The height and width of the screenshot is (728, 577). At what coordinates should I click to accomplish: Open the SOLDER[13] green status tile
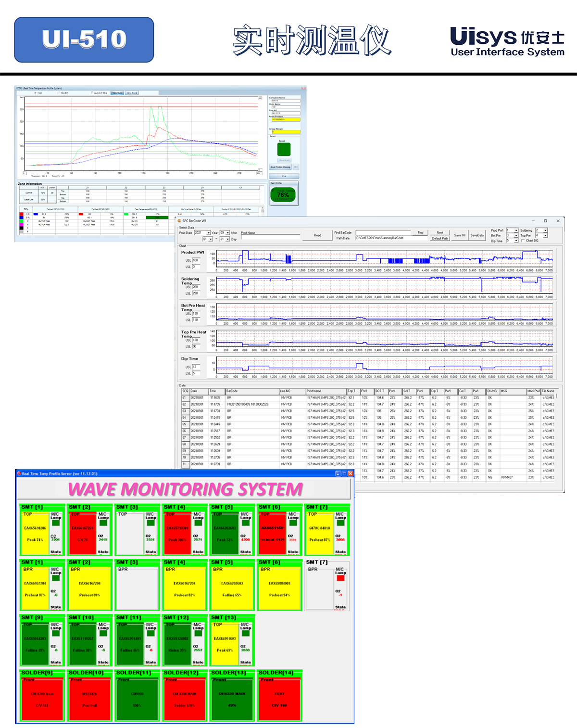(x=232, y=699)
